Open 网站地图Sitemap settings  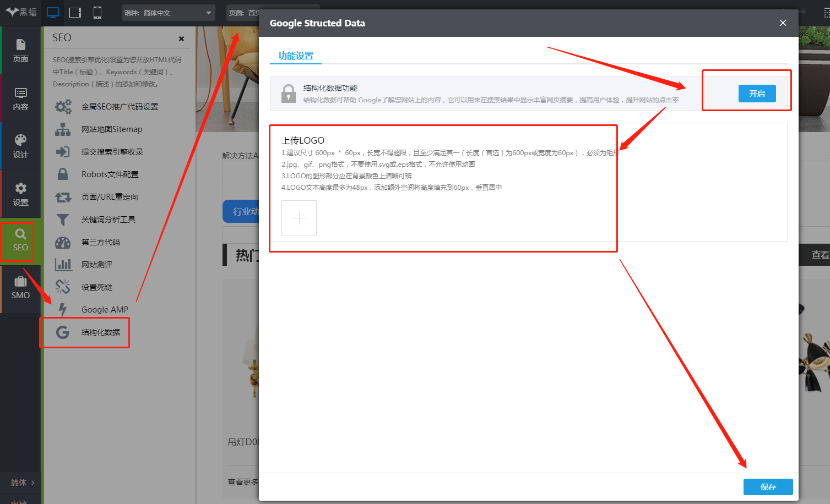pyautogui.click(x=111, y=129)
